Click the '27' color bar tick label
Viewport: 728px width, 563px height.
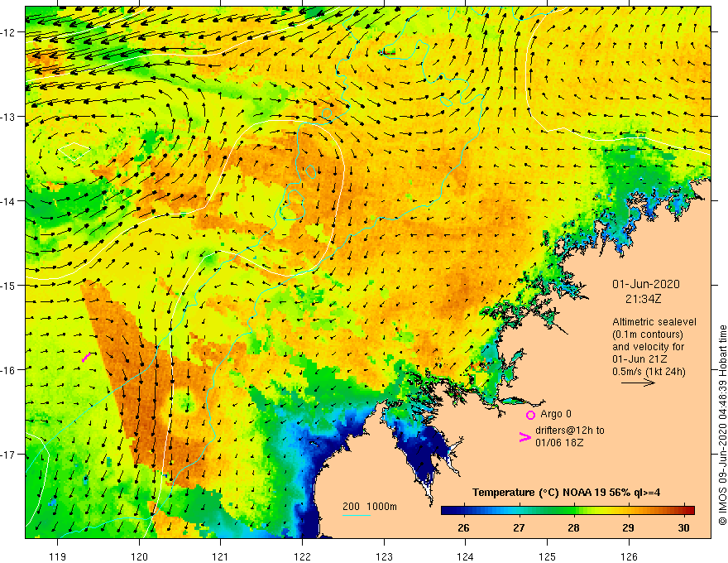click(x=519, y=527)
